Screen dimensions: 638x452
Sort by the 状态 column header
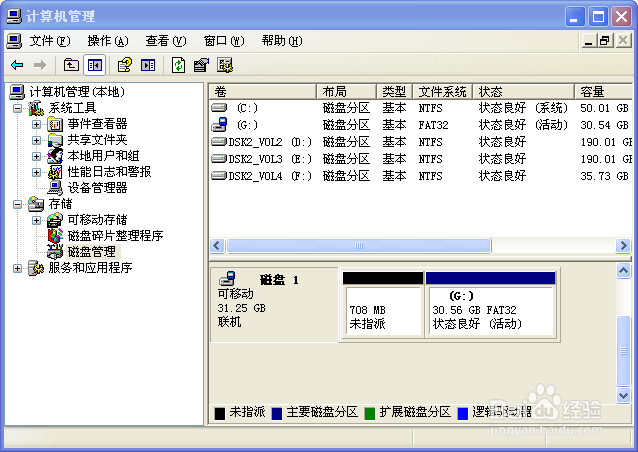pos(524,92)
